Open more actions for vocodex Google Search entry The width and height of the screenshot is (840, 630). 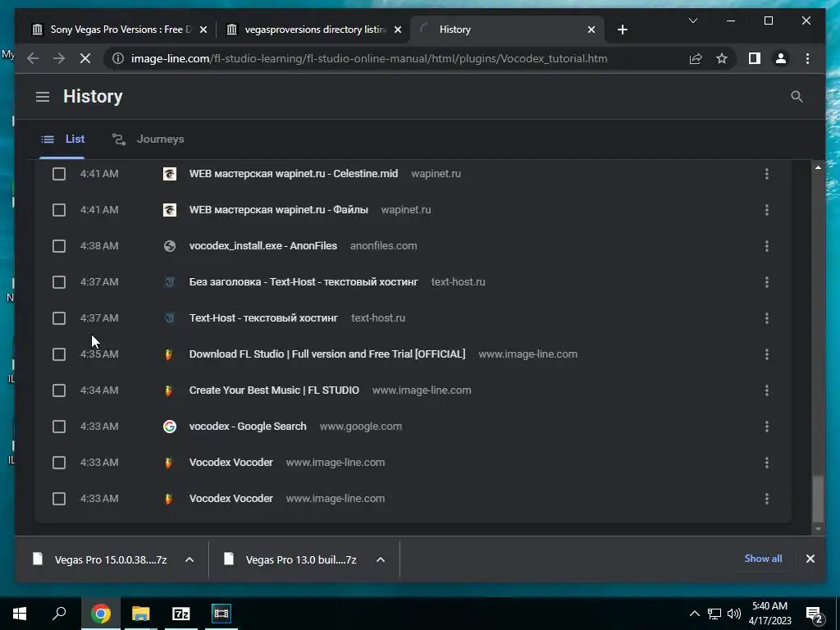coord(767,427)
